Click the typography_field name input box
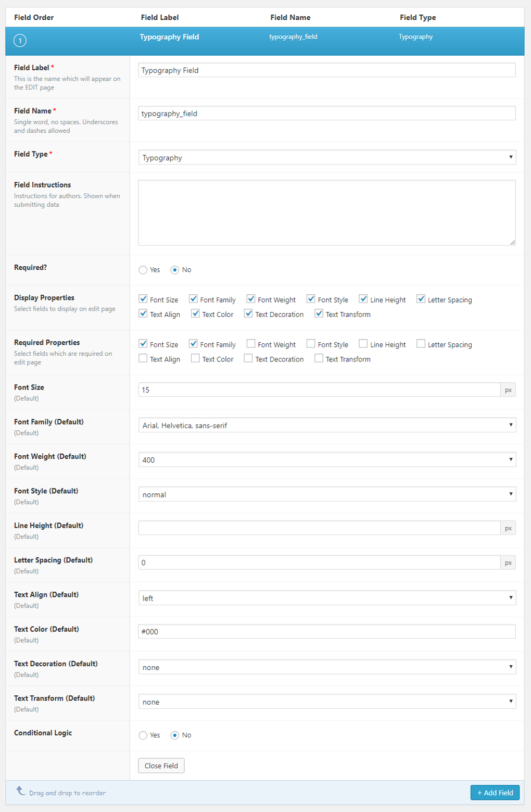531x812 pixels. 326,113
